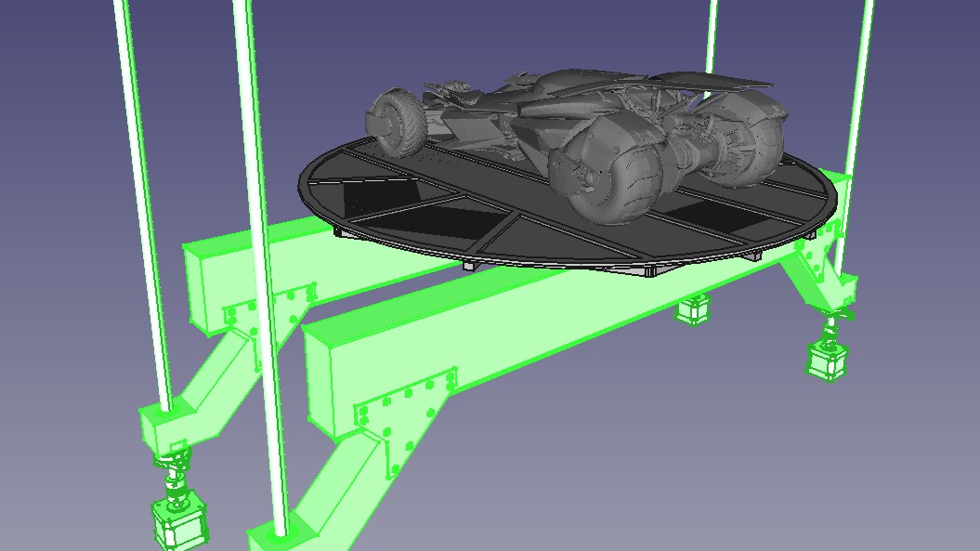Select the rod clamp block at leftmost rod base

[x=163, y=426]
